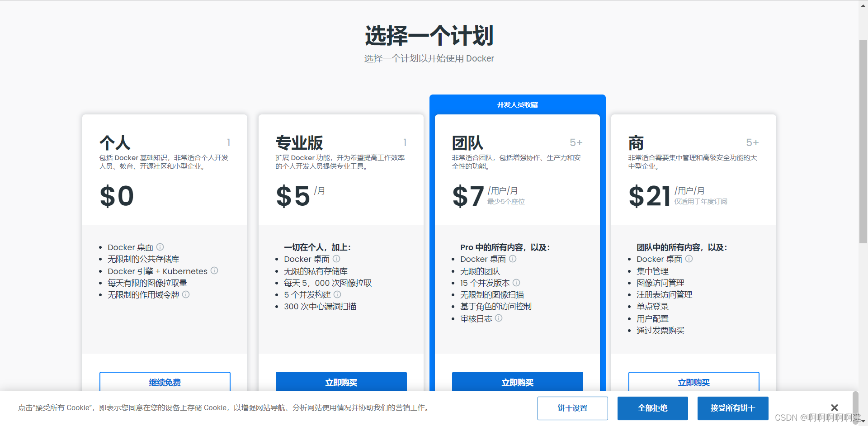Accept all cookies via 接受所有饼干
Viewport: 868px width, 426px height.
(x=733, y=408)
